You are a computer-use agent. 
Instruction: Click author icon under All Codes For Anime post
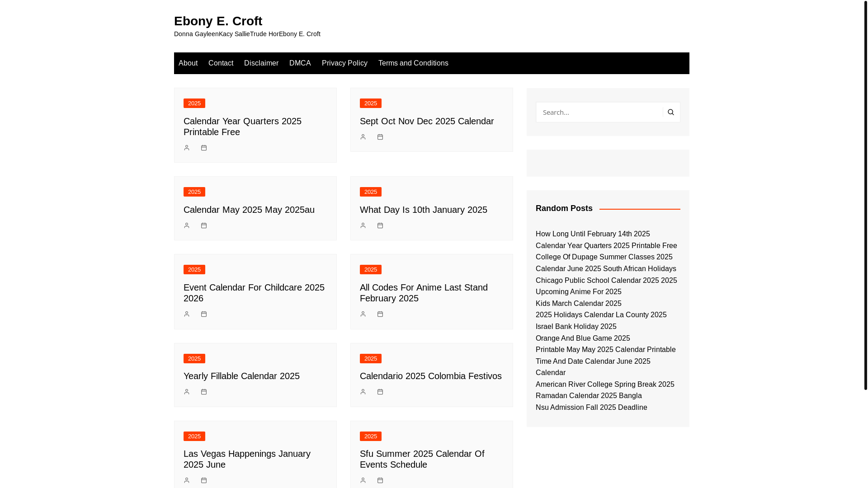(x=363, y=314)
